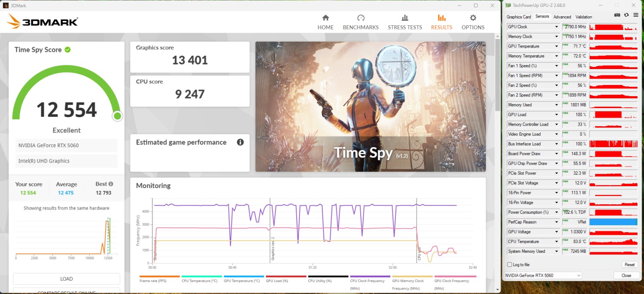Click the Average score 12 475

tap(66, 193)
